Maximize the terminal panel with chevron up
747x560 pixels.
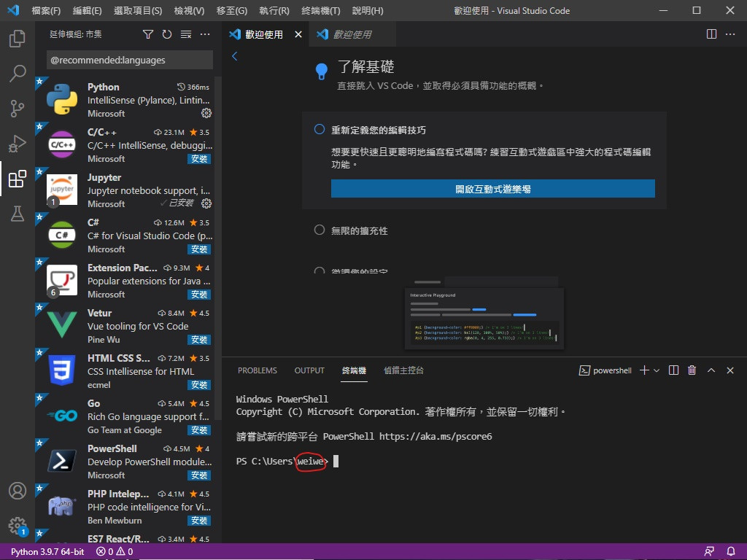point(711,370)
